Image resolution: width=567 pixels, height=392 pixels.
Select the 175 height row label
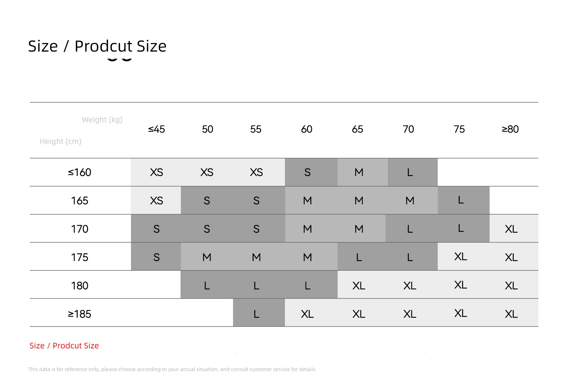[x=80, y=257]
